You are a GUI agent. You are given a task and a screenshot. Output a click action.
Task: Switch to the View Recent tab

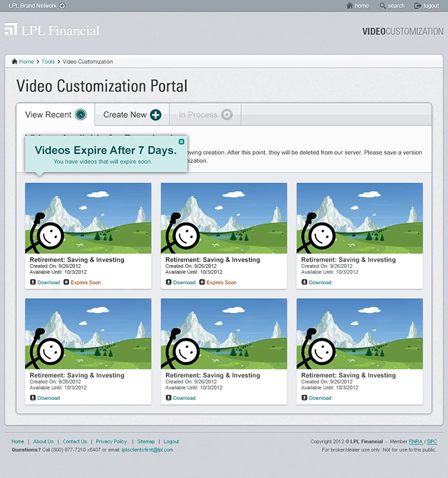tap(56, 115)
